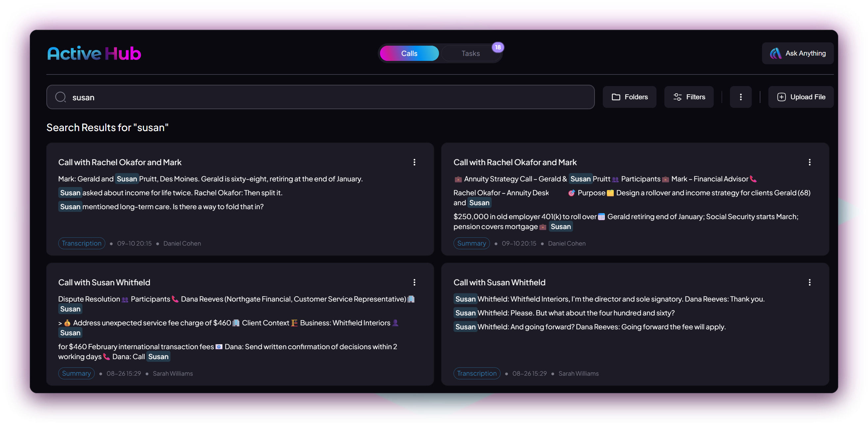Open the Filters panel
Image resolution: width=868 pixels, height=423 pixels.
(689, 97)
